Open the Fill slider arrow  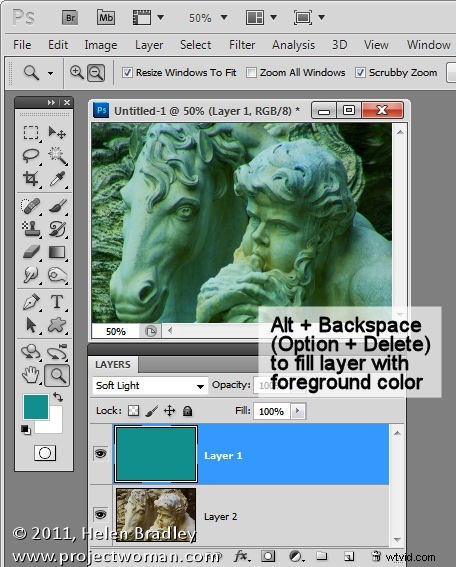(x=298, y=411)
